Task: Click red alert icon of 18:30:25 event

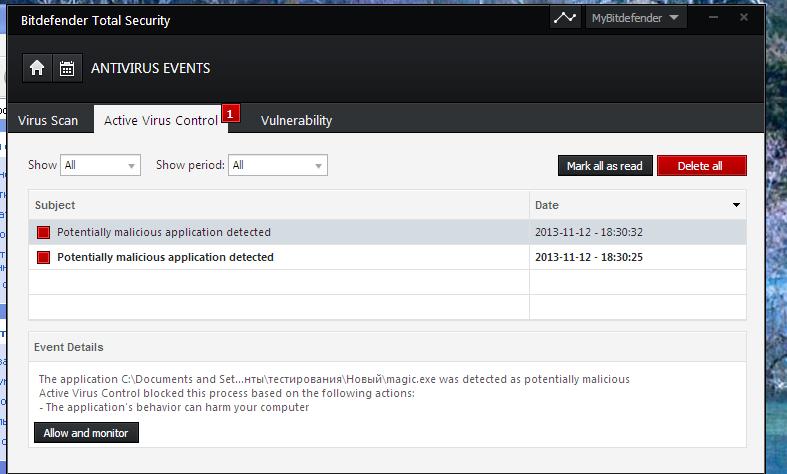Action: click(x=43, y=257)
